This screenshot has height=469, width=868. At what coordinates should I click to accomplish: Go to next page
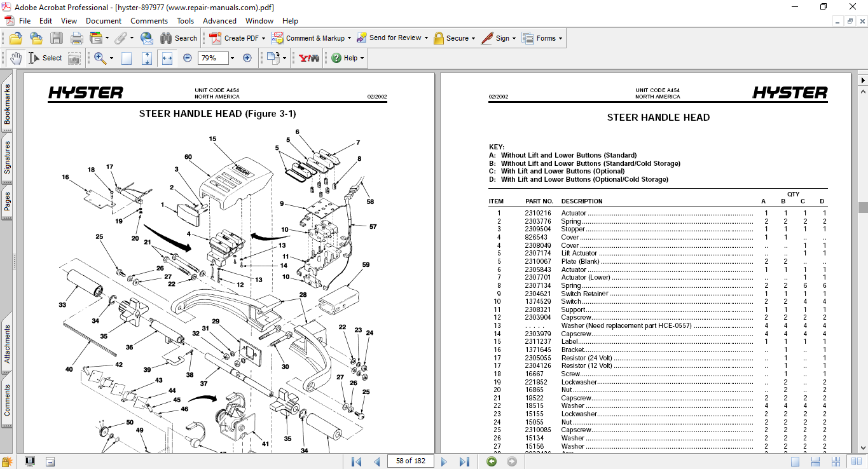(444, 461)
